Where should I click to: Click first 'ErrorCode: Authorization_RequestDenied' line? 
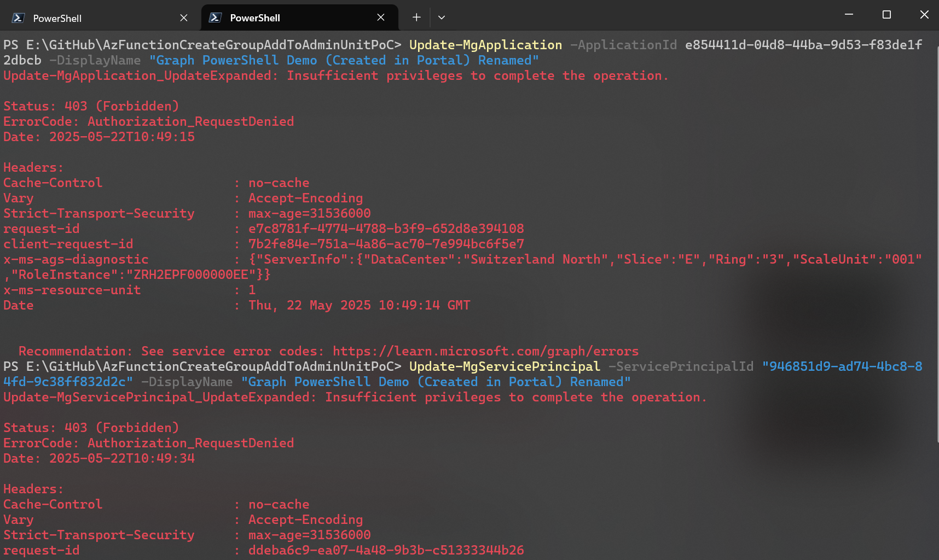(x=149, y=121)
